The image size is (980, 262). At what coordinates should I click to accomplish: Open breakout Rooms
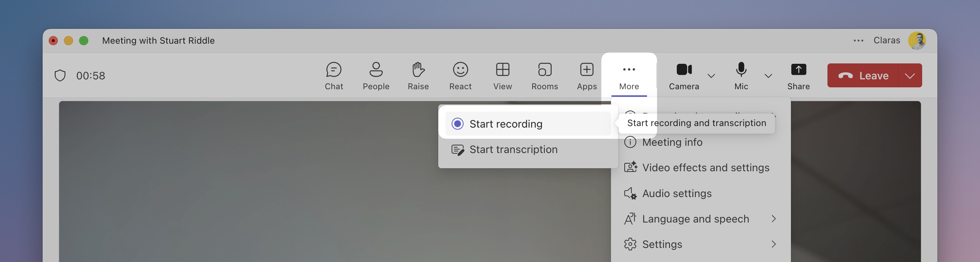[545, 76]
